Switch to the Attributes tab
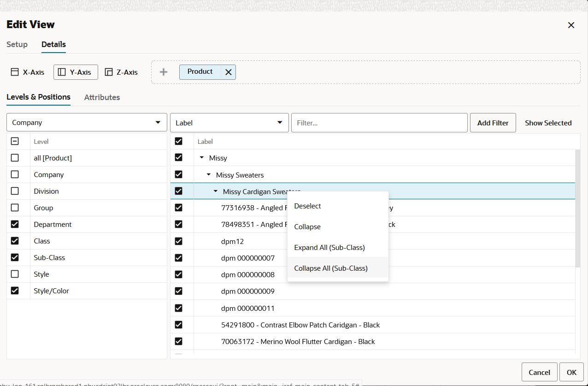The width and height of the screenshot is (588, 386). click(x=102, y=97)
